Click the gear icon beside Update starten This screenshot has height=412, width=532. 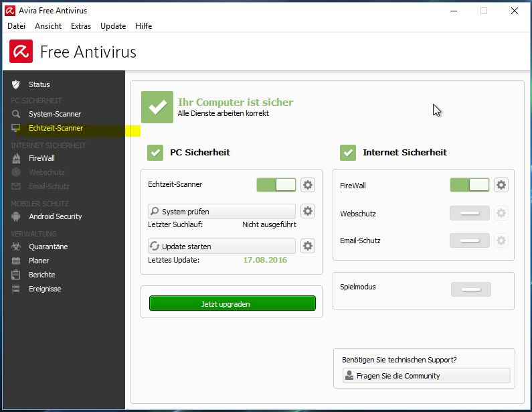click(307, 246)
